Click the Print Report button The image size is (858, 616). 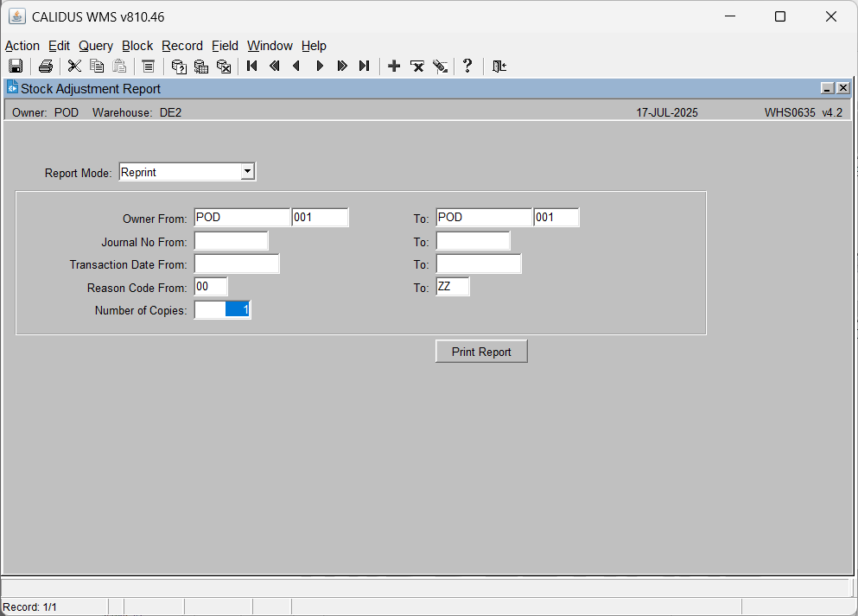click(481, 352)
